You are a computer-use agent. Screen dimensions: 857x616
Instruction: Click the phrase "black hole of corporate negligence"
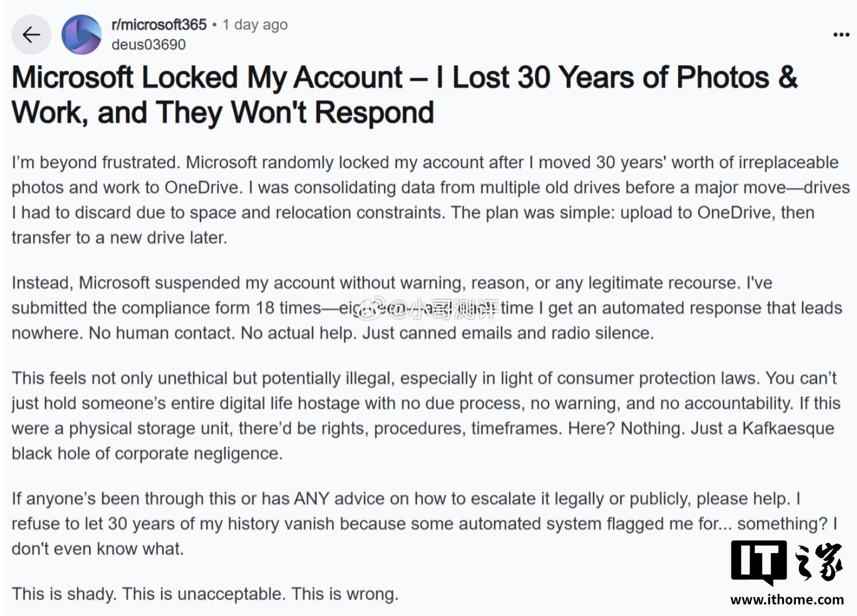coord(147,454)
